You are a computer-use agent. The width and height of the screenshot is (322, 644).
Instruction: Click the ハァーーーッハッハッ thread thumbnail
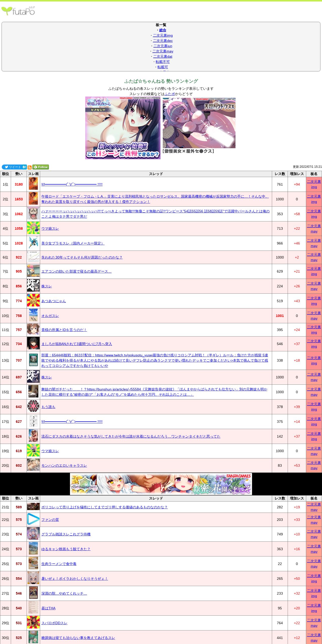coord(33,213)
